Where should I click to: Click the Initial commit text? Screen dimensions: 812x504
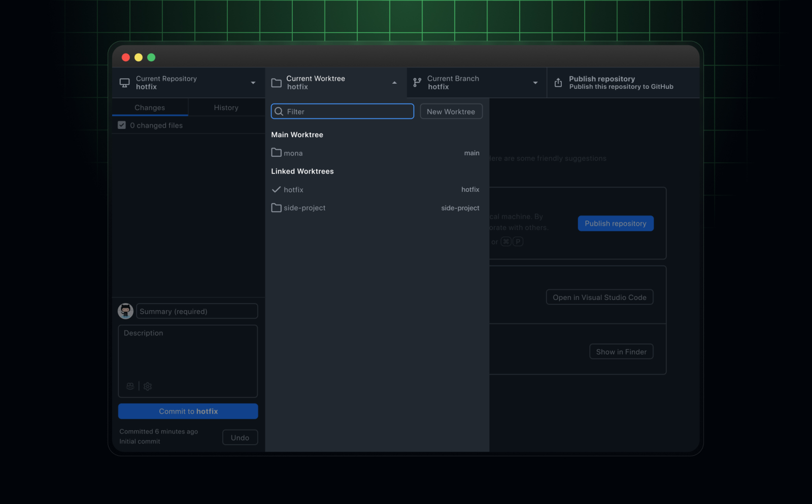click(140, 442)
